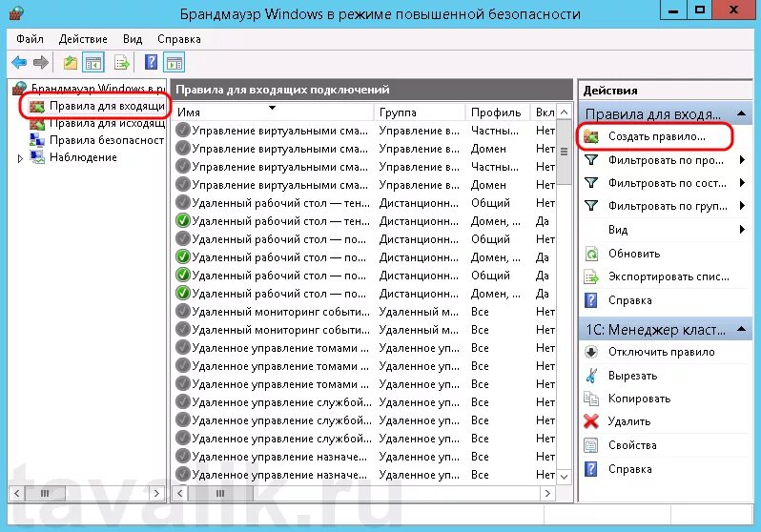The width and height of the screenshot is (761, 532).
Task: Expand the Фильтровать по состоянию submenu arrow
Action: pos(742,183)
